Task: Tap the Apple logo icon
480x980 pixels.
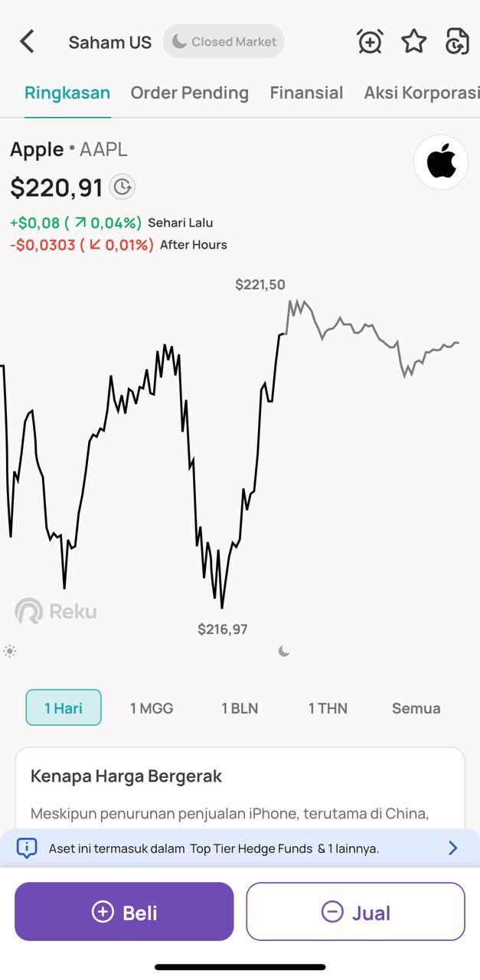Action: coord(441,162)
